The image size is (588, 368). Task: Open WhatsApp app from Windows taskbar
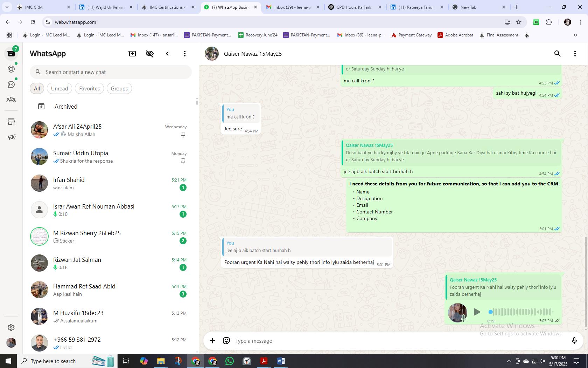(230, 361)
